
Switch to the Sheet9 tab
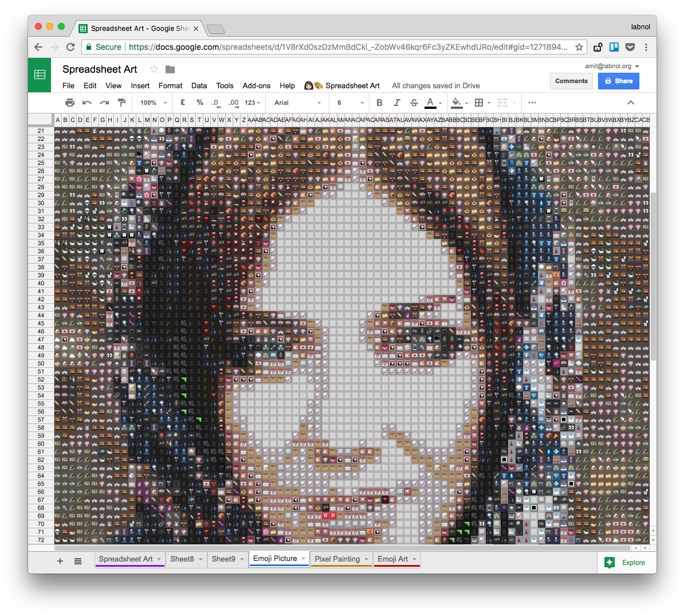click(223, 559)
